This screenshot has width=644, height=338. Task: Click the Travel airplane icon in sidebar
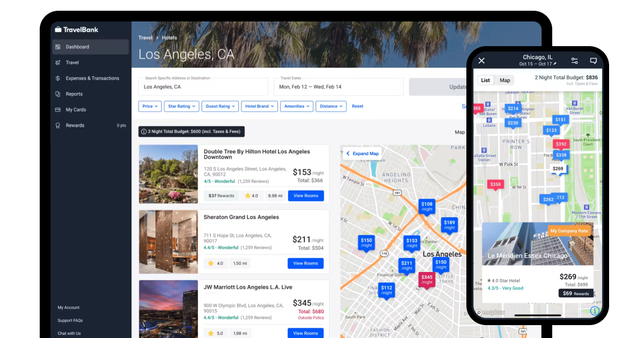(58, 63)
